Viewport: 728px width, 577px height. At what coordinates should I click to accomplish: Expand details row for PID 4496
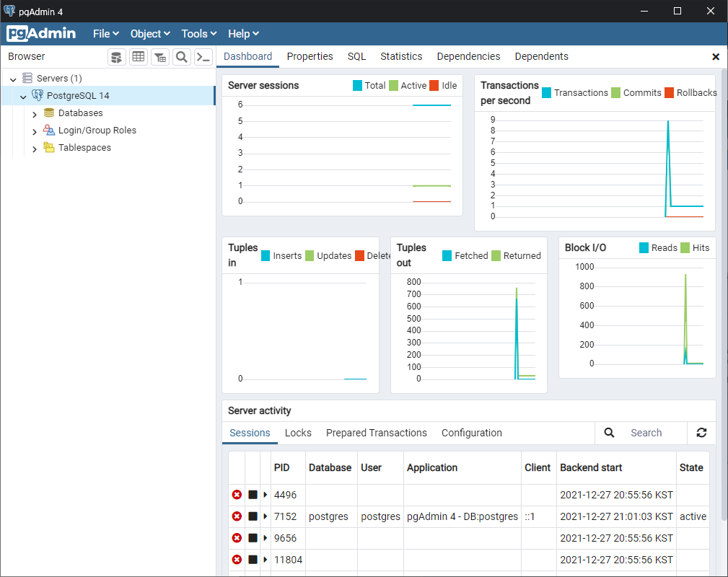[266, 495]
